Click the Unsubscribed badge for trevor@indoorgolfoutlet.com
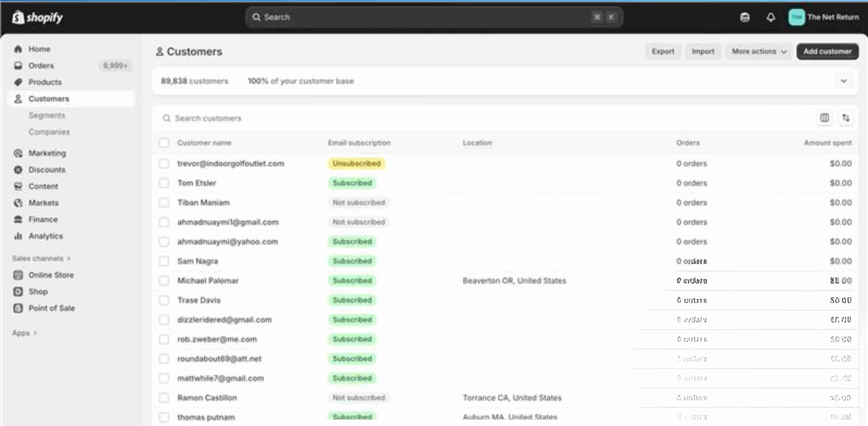868x426 pixels. [x=357, y=164]
